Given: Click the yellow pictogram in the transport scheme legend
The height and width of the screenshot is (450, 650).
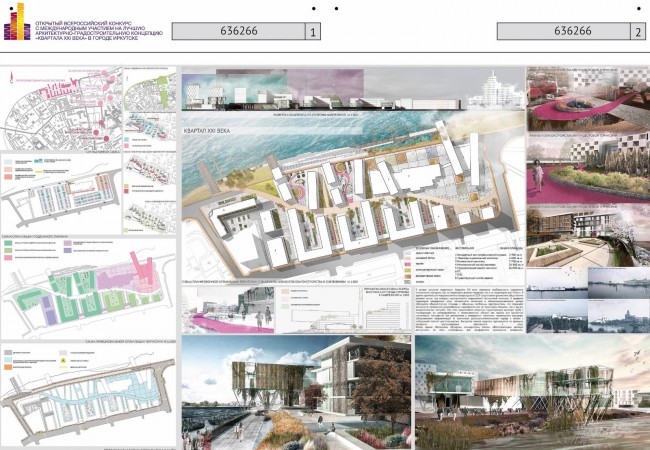Looking at the screenshot, I should click(x=63, y=361).
